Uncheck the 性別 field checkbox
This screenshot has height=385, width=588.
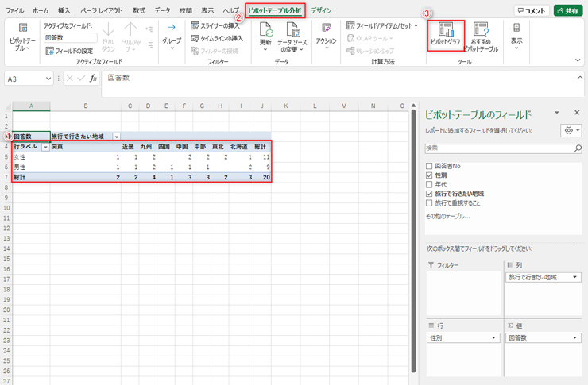point(430,175)
